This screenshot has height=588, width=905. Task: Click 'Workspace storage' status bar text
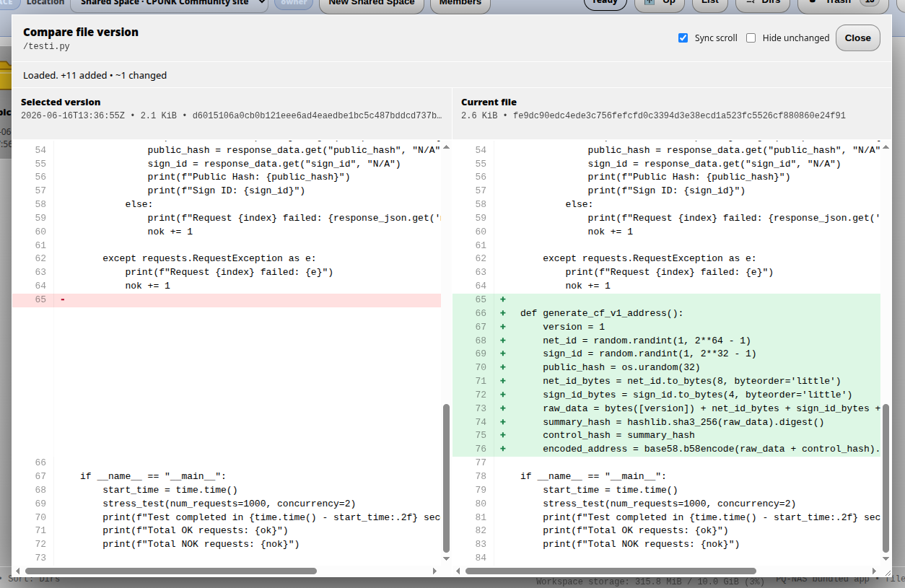[650, 582]
